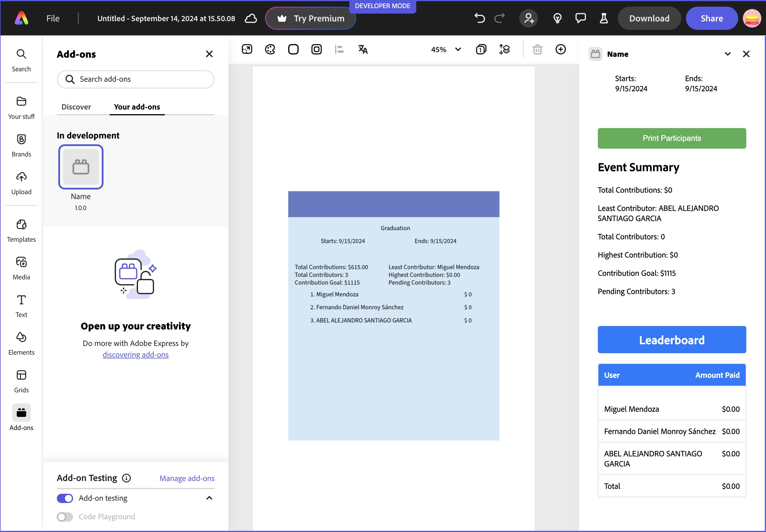Screen dimensions: 766x532
Task: Open the discovering add-ons link
Action: (x=135, y=355)
